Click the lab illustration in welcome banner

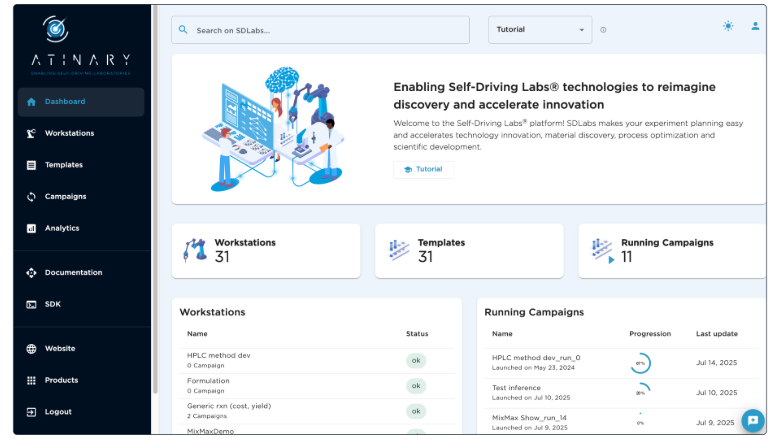(273, 129)
